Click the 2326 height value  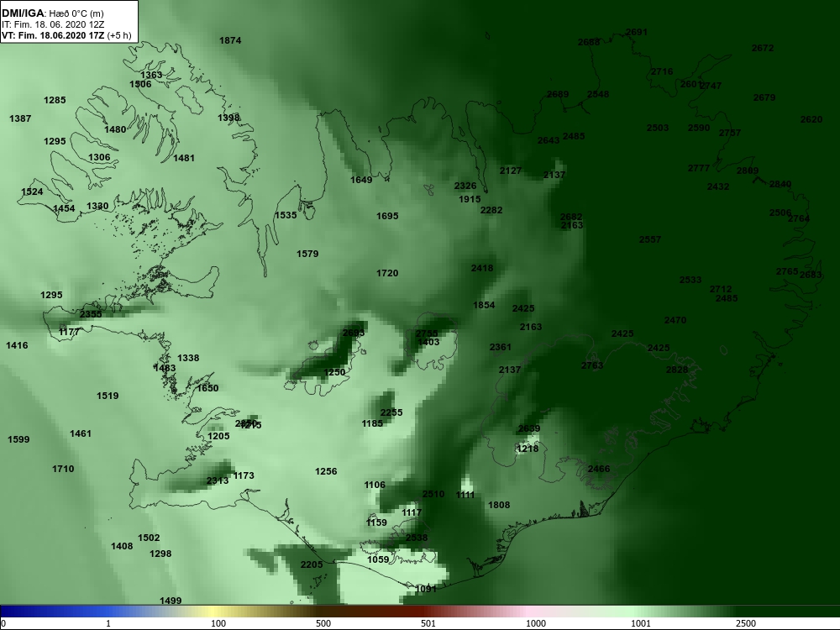[x=465, y=186]
